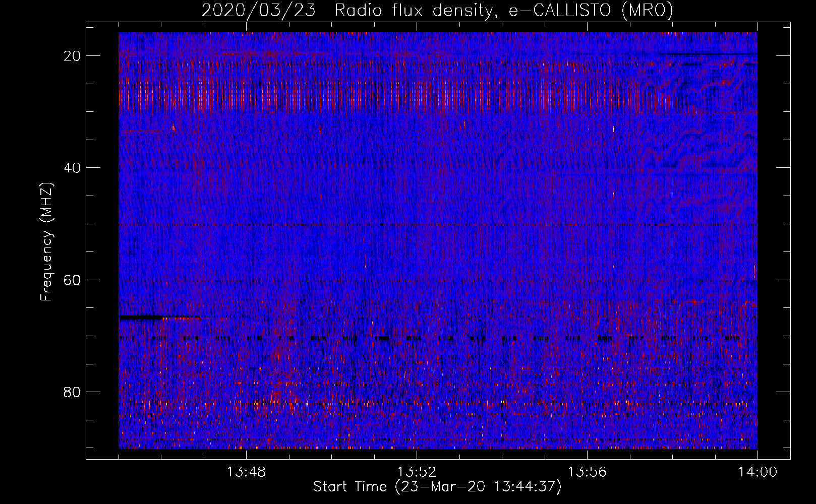Click the radio spectrogram image
816x504 pixels.
[438, 240]
